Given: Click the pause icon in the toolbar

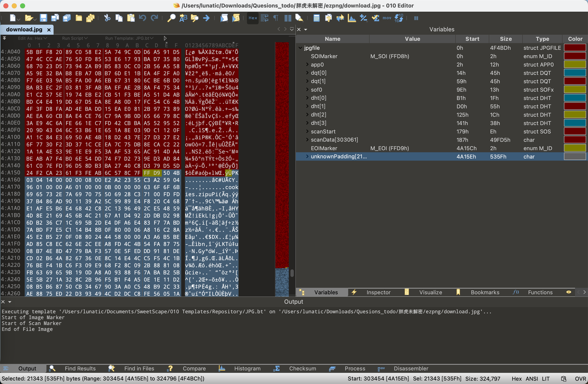Looking at the screenshot, I should point(416,18).
